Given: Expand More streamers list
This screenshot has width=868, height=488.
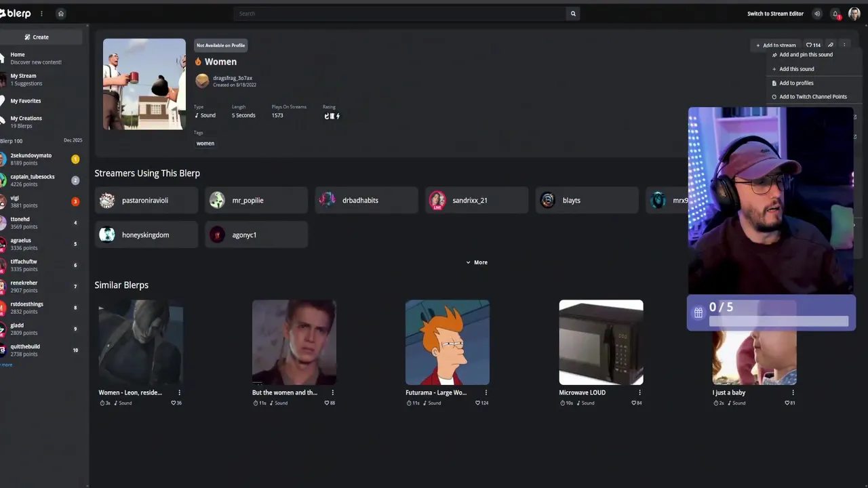Looking at the screenshot, I should click(x=477, y=262).
